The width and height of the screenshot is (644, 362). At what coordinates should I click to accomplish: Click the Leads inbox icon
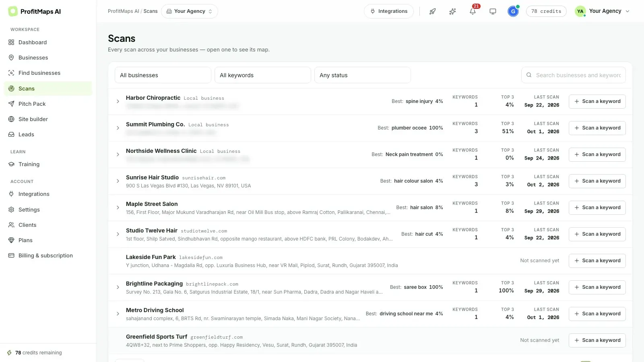coord(11,134)
